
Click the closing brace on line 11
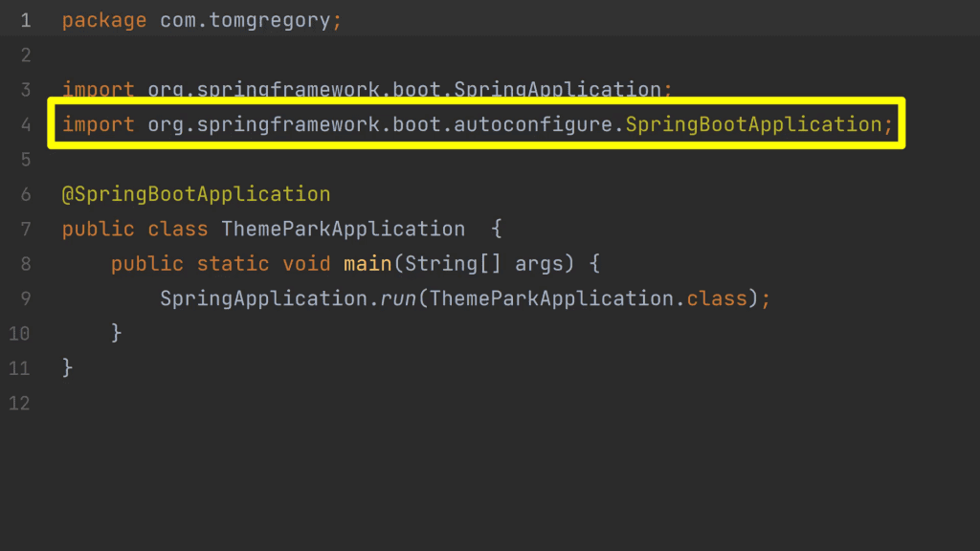click(67, 367)
